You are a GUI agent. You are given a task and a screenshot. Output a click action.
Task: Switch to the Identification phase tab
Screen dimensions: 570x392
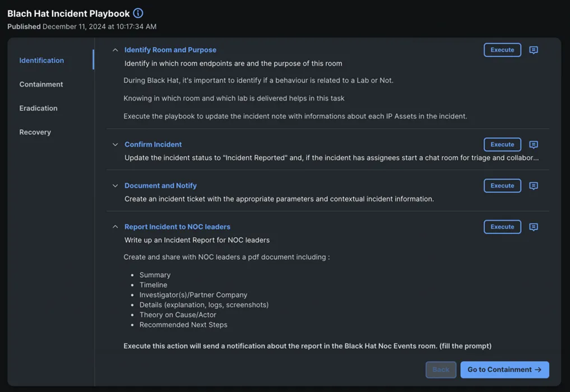point(41,60)
